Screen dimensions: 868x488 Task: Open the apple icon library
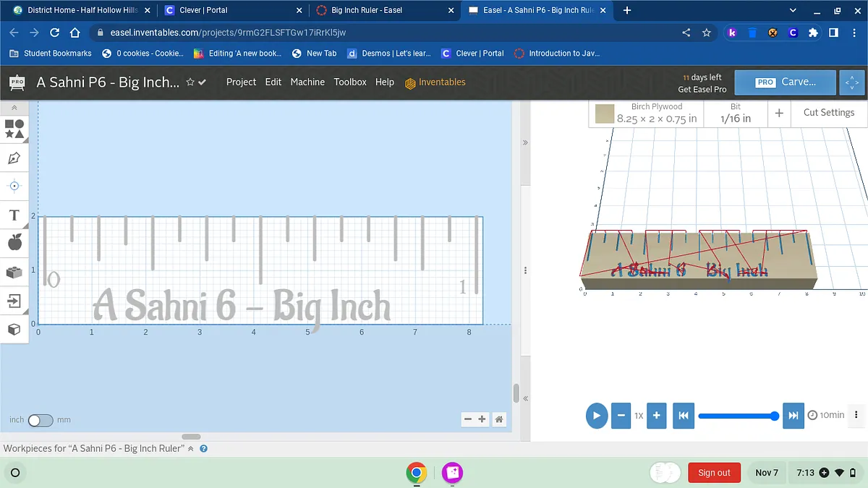(14, 243)
